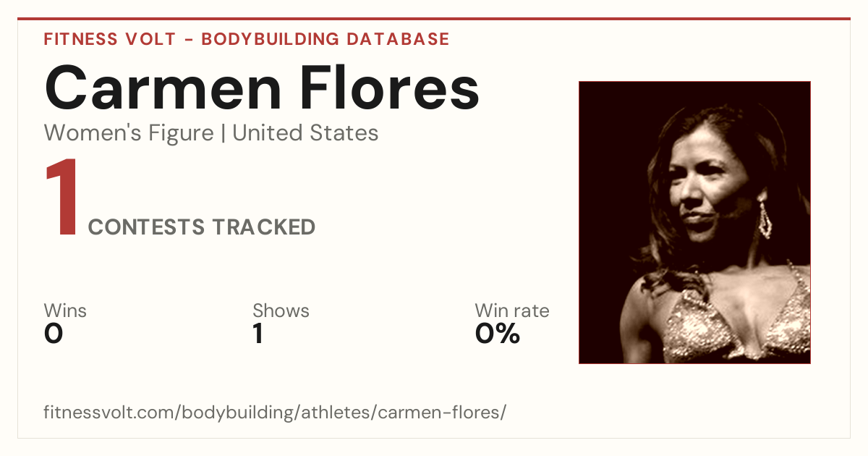Click the Shows stat label

tap(281, 311)
